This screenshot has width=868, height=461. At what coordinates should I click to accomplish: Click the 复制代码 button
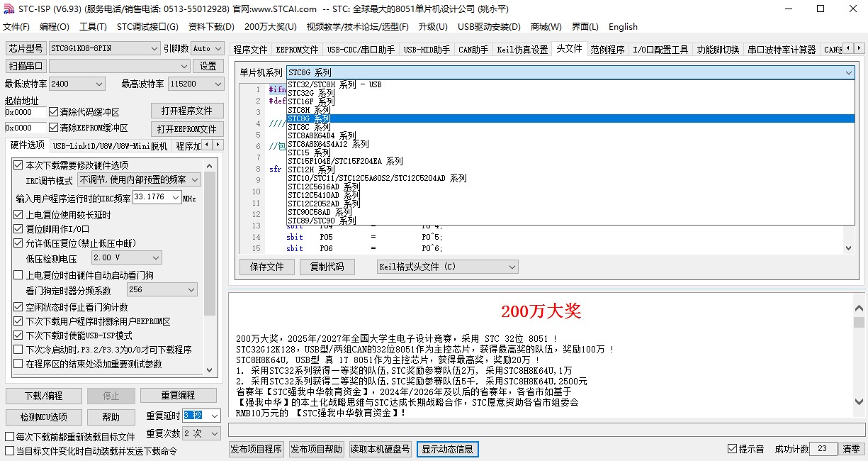tap(327, 267)
